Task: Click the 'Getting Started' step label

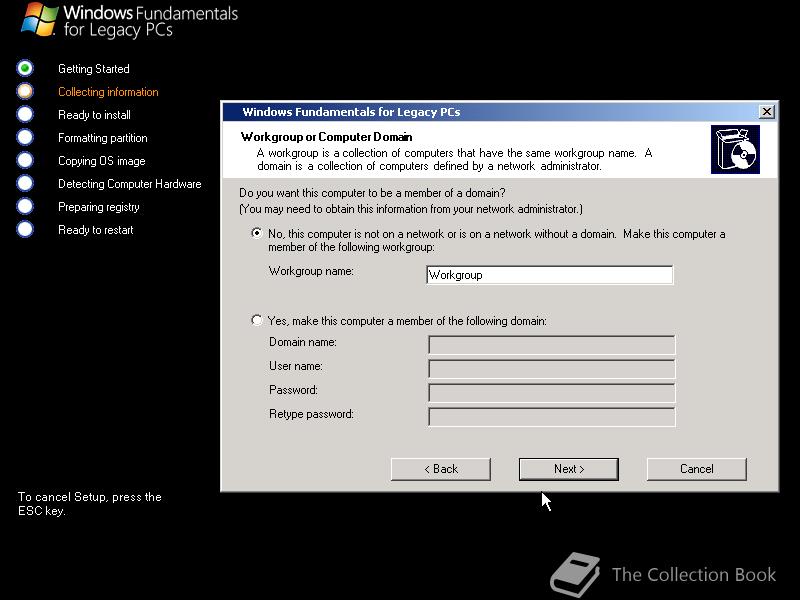Action: pyautogui.click(x=94, y=69)
